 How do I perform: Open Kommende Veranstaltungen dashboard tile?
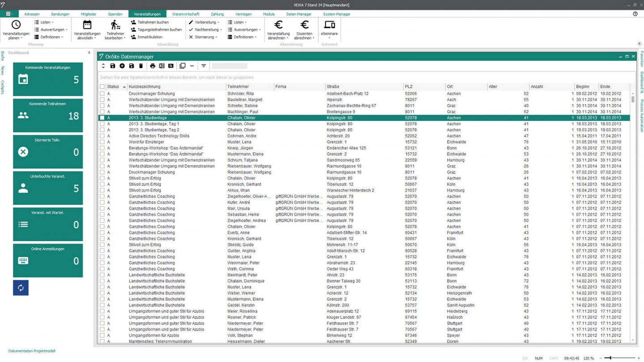click(48, 79)
